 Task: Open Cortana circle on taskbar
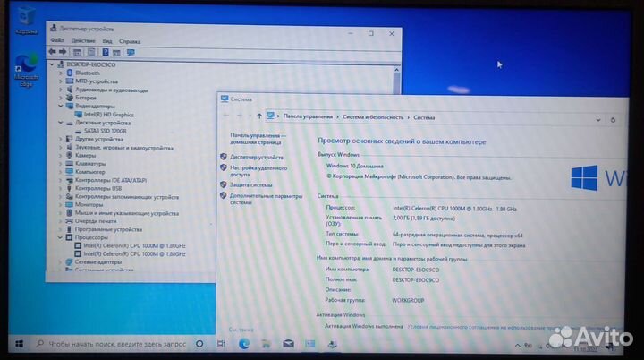click(199, 344)
